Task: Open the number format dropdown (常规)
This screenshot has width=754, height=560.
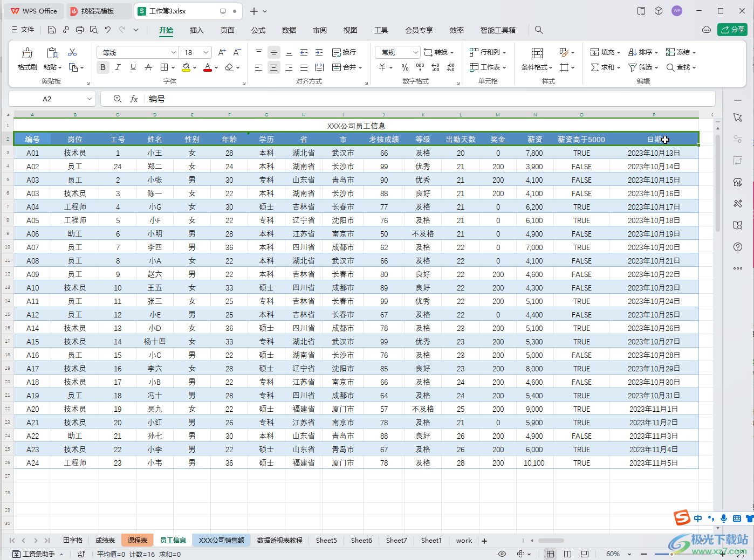Action: tap(415, 52)
